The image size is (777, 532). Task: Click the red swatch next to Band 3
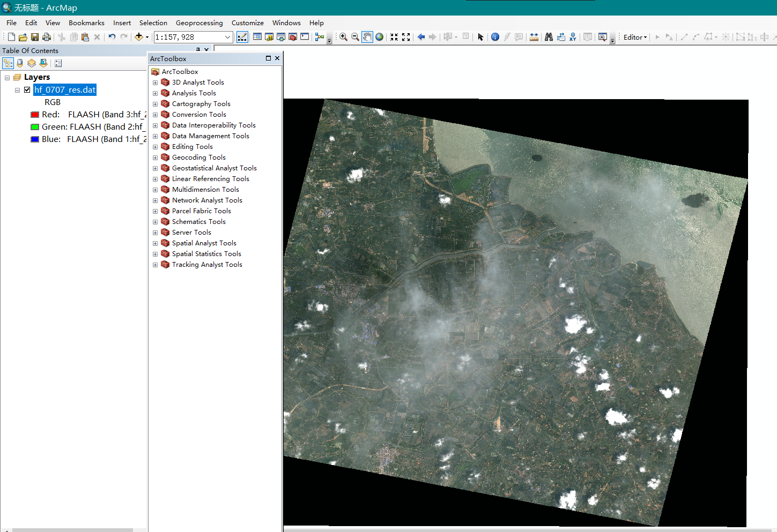36,114
